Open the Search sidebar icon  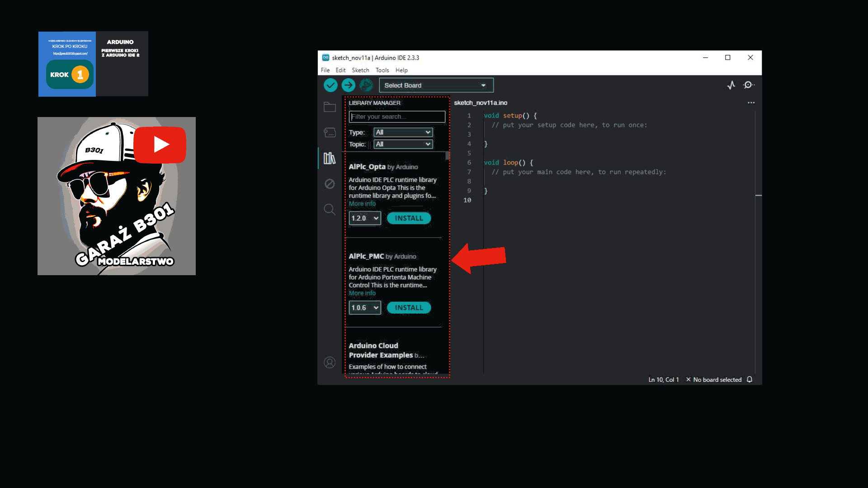click(330, 210)
